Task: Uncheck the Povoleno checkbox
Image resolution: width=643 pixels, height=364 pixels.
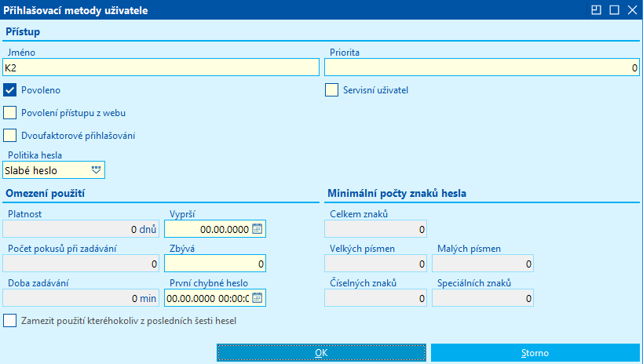Action: (x=10, y=89)
